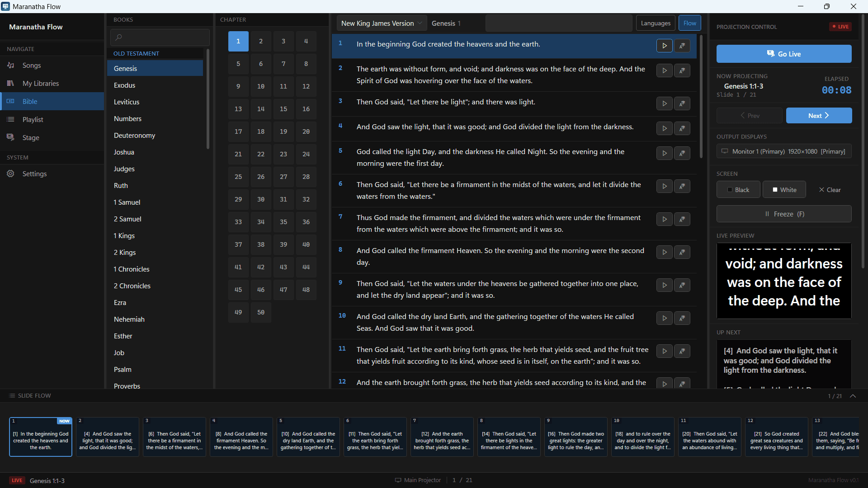Toggle White screen output

784,190
